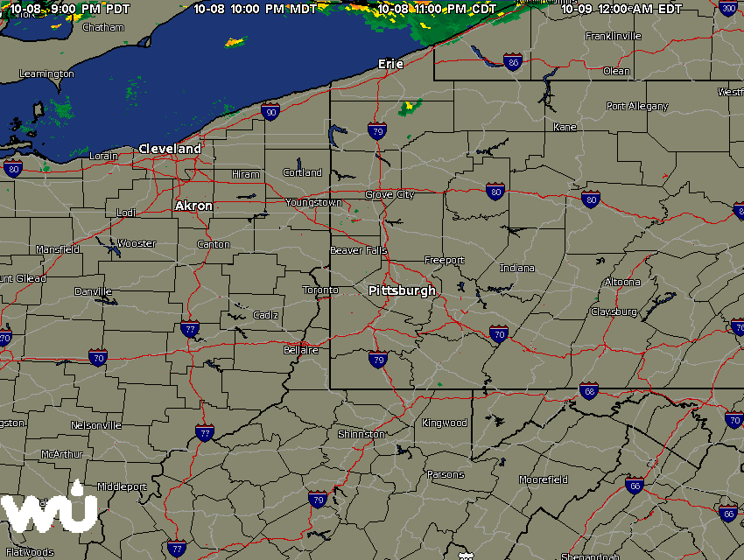The width and height of the screenshot is (744, 560).
Task: Click the Interstate 90 shield near Cleveland
Action: (x=270, y=112)
